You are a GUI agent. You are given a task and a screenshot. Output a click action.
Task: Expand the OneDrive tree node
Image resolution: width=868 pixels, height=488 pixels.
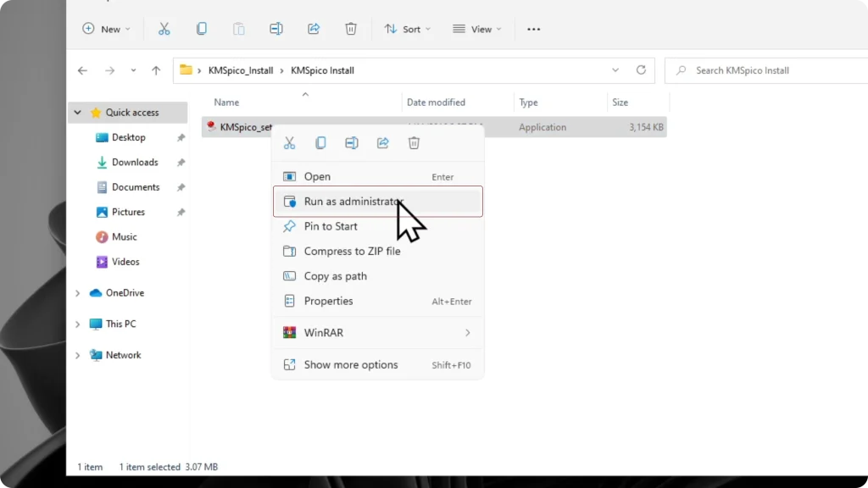click(77, 292)
